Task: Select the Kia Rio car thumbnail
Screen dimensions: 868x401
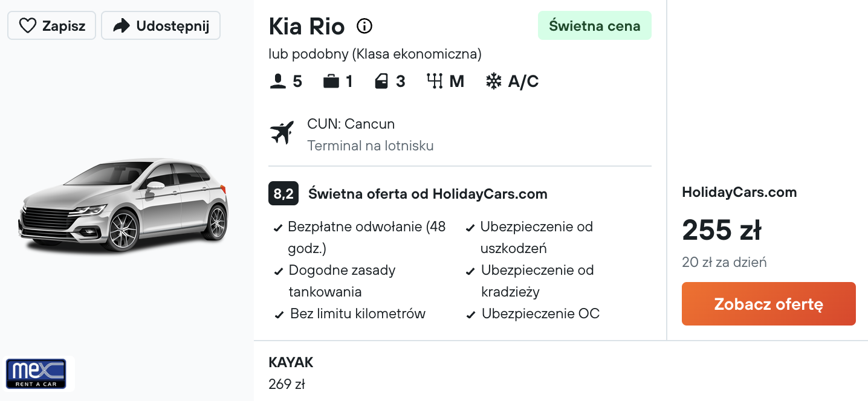Action: [x=124, y=205]
